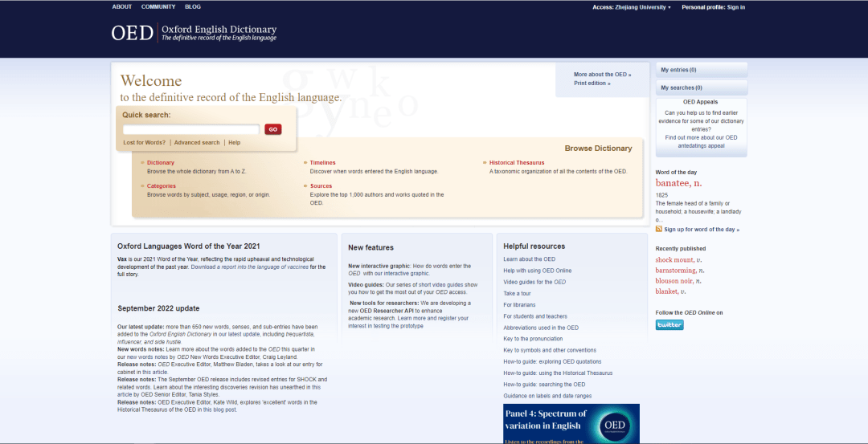Open the OED antedatings appeal link

click(702, 141)
